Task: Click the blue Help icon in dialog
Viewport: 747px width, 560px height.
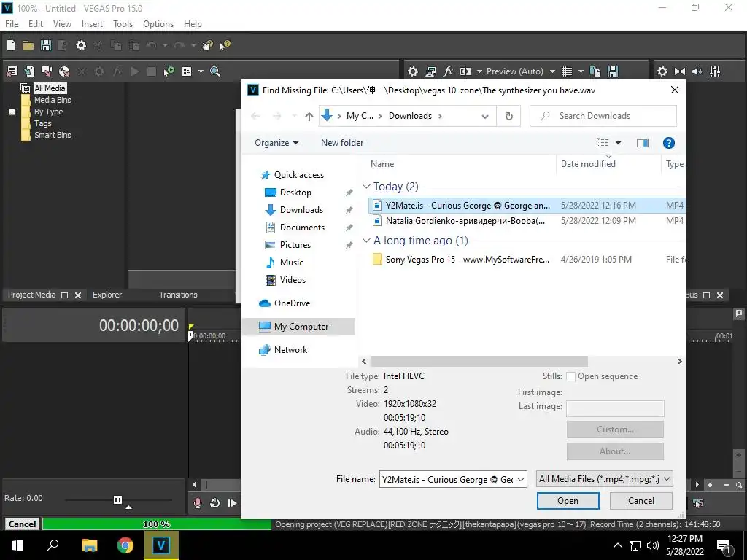Action: coord(668,143)
